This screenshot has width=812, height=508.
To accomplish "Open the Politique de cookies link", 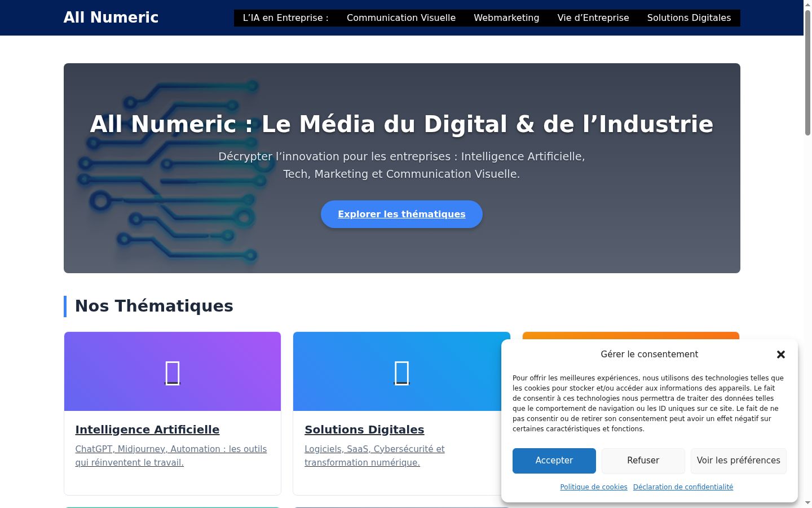I will 594,487.
